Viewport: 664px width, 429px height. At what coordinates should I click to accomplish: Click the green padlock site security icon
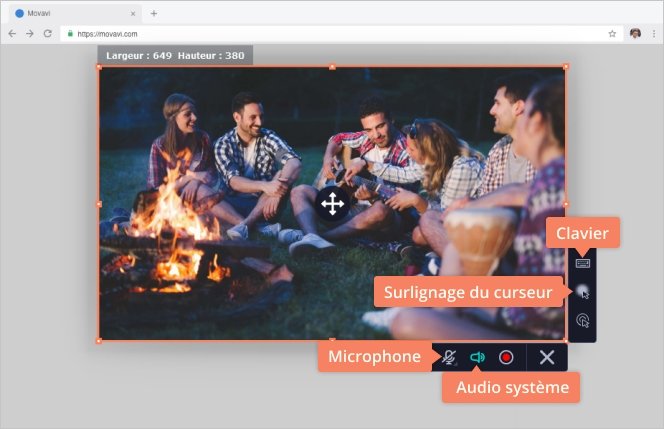click(x=70, y=33)
